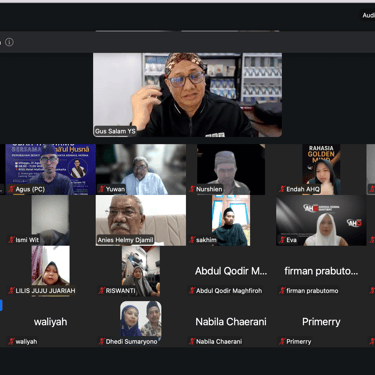The image size is (375, 375).
Task: Click firman prabutomo muted mic icon
Action: tap(282, 291)
